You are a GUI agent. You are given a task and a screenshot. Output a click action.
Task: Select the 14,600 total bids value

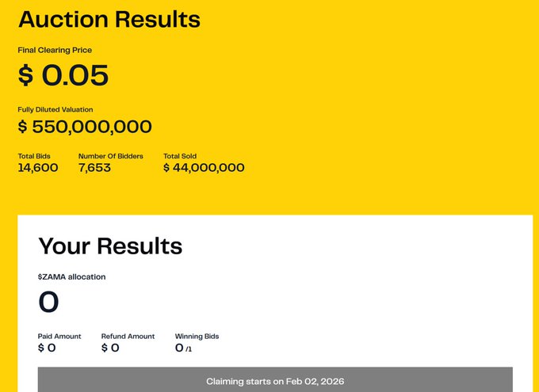38,168
